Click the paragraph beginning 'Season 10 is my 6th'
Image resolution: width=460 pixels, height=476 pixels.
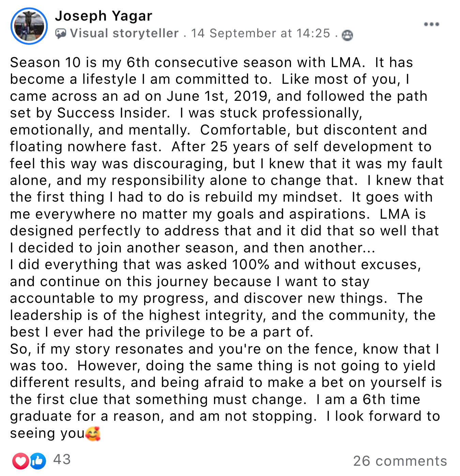click(227, 155)
